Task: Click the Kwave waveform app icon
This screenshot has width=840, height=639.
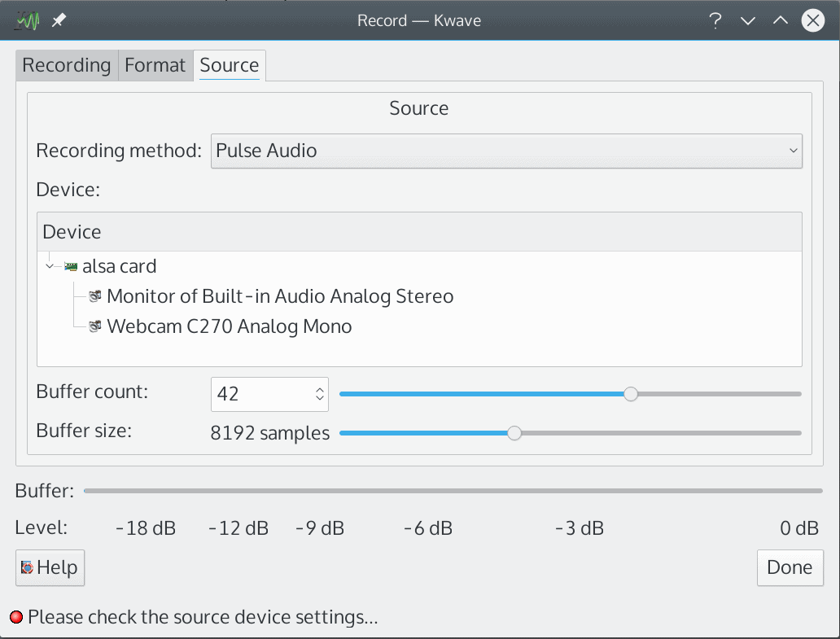Action: [28, 21]
